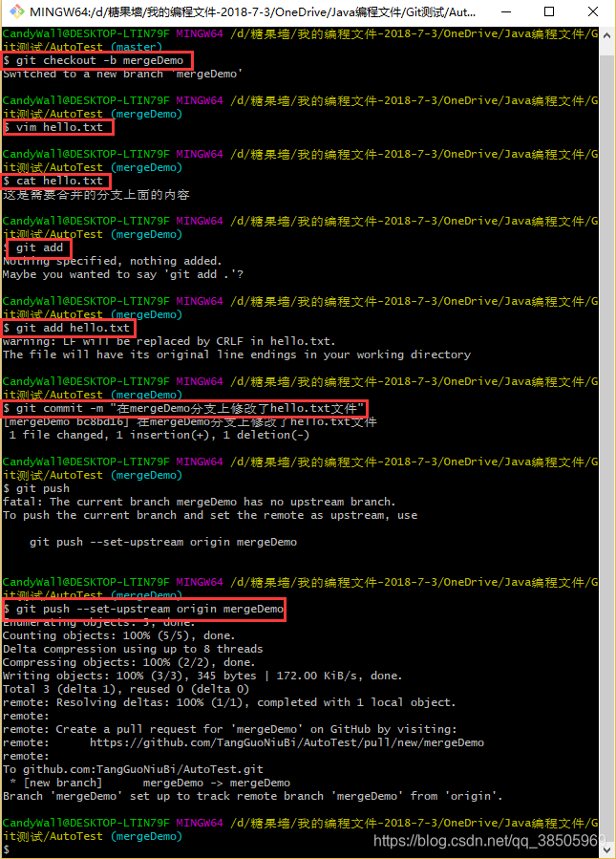Minimize the MINGW64 terminal window

coord(505,11)
